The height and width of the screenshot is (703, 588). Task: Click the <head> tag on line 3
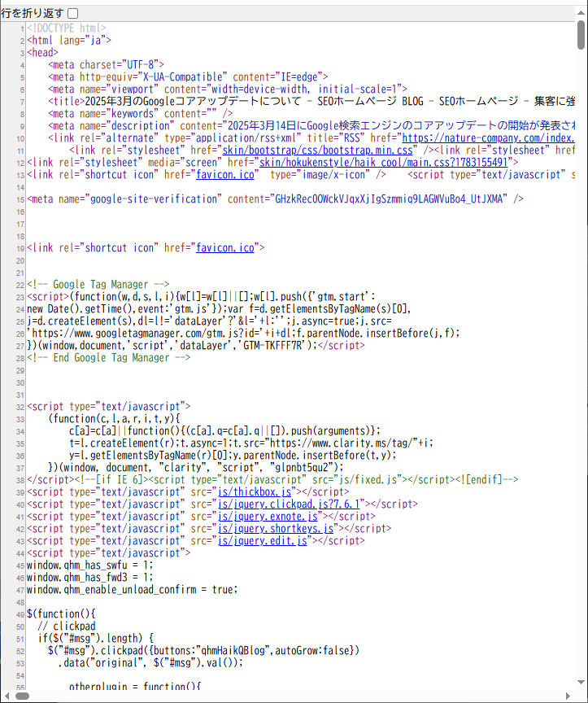42,52
